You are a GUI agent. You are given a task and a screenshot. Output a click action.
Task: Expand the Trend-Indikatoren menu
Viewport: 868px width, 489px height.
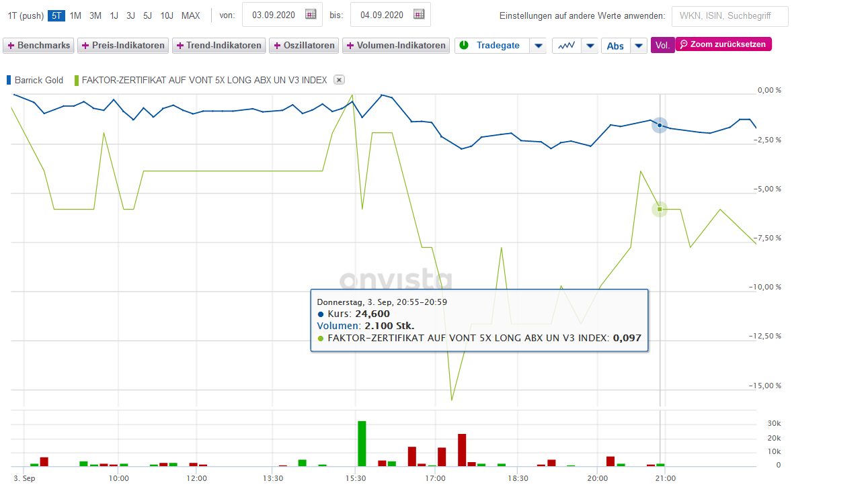coord(219,46)
